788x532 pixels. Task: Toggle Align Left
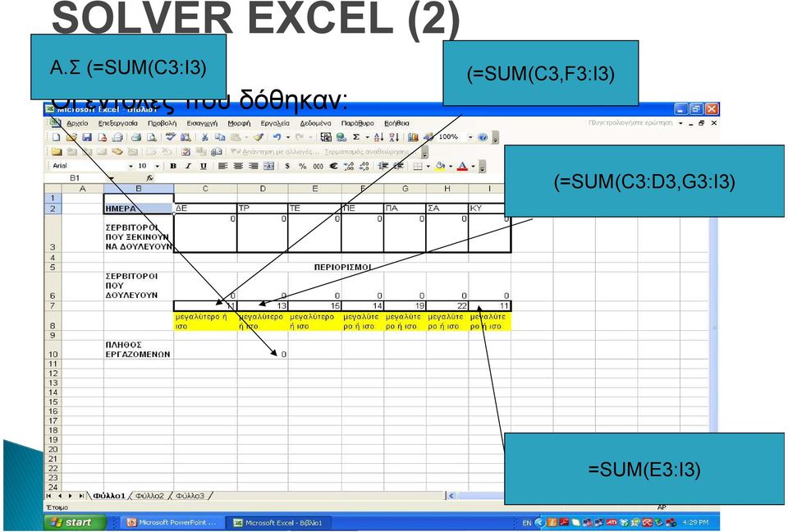click(x=222, y=166)
